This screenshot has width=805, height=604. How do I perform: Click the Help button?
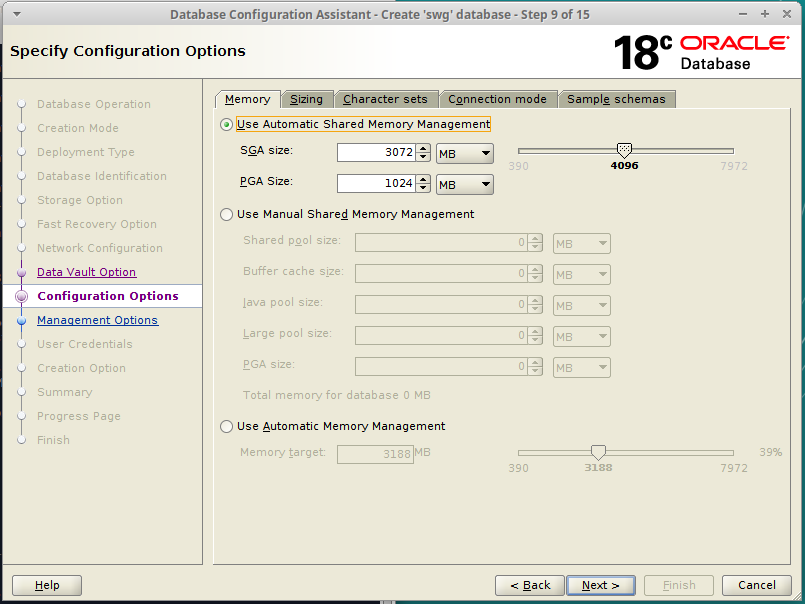click(47, 586)
